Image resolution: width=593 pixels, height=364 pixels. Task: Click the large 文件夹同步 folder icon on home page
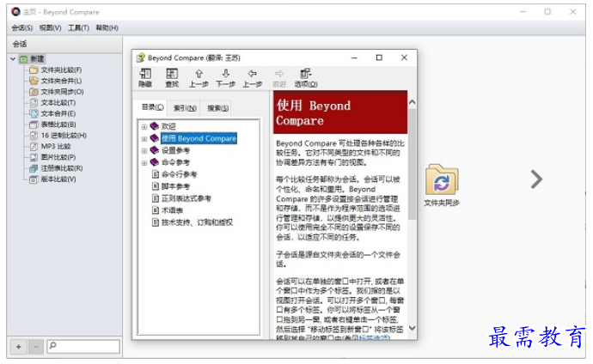coord(442,180)
